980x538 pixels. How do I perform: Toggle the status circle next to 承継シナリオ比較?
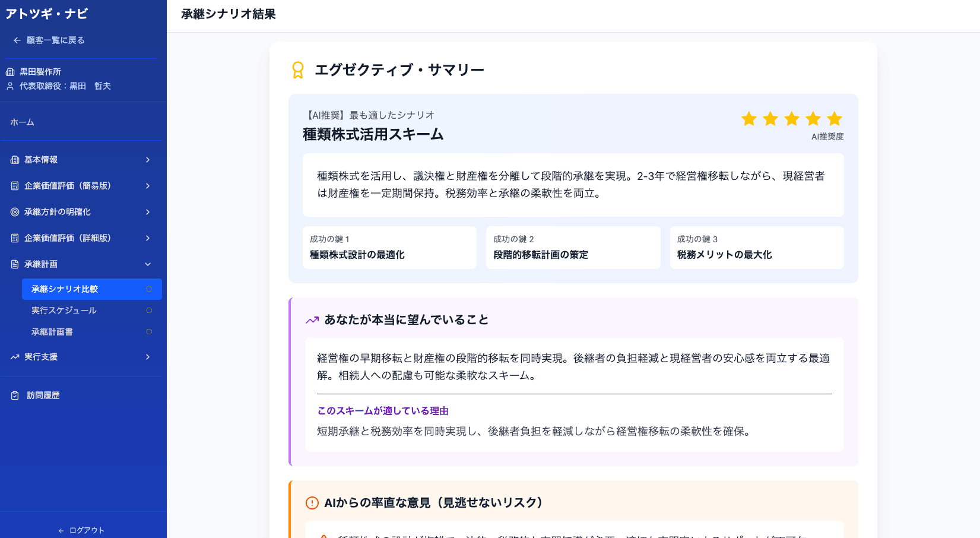click(149, 289)
